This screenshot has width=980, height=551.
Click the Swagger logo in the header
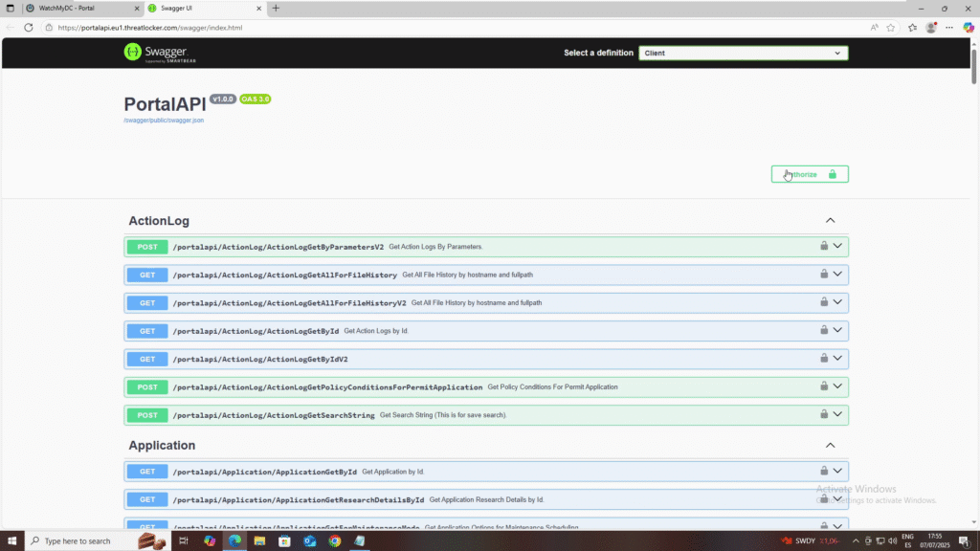point(160,53)
